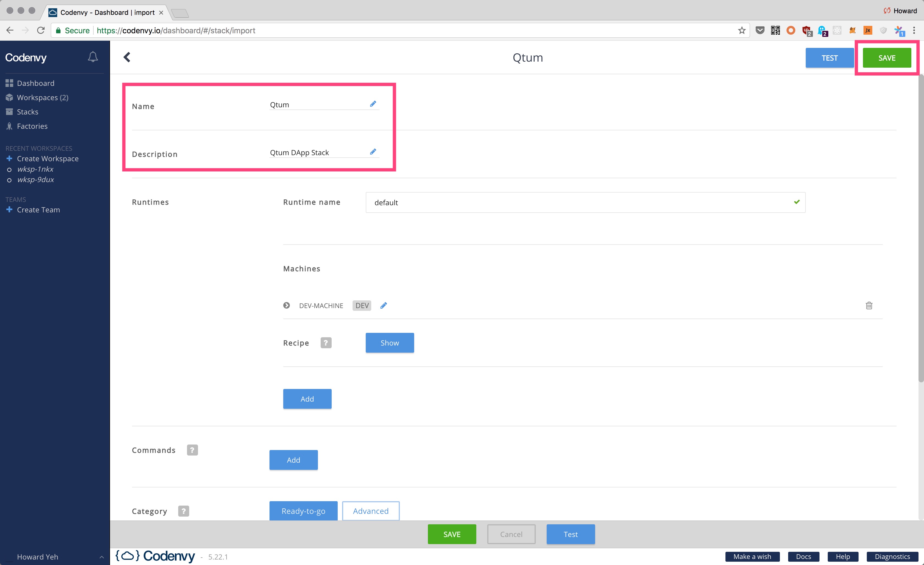Click into the Runtime name input field

(x=585, y=202)
